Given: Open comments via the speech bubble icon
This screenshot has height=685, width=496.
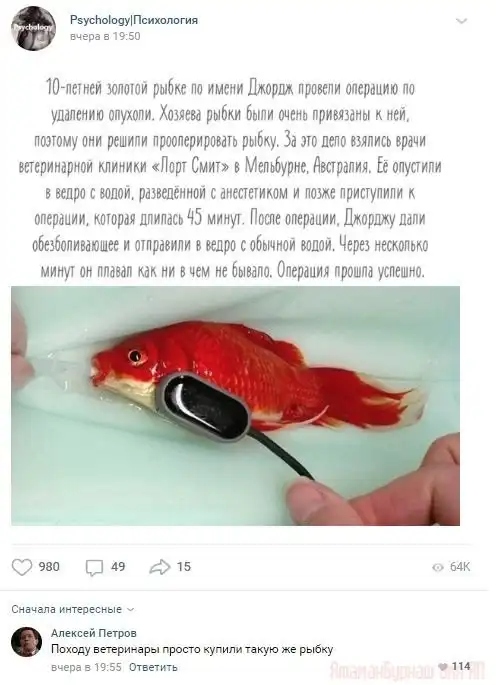Looking at the screenshot, I should [94, 567].
